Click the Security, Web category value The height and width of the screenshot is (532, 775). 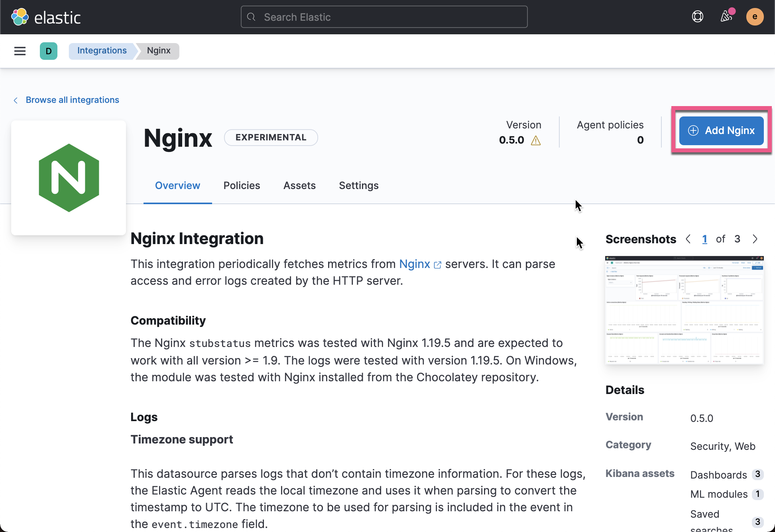[x=723, y=446]
